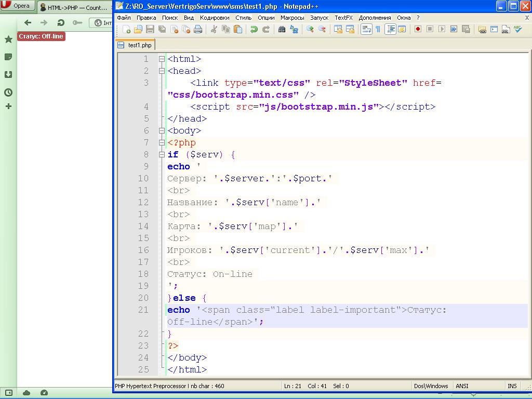Click the Dos\Windows status bar entry

[431, 386]
